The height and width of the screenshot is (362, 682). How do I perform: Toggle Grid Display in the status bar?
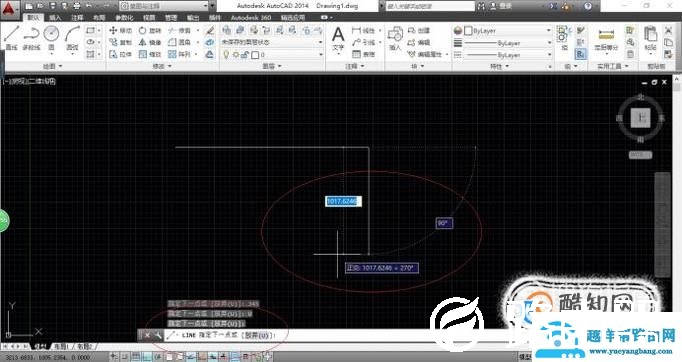(136, 357)
